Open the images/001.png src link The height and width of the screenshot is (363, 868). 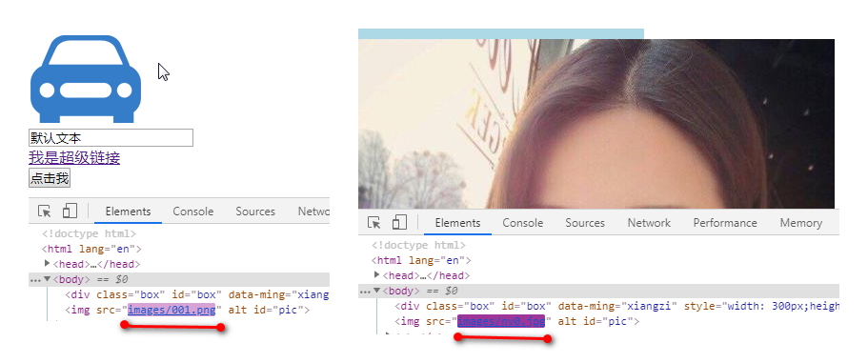click(172, 310)
